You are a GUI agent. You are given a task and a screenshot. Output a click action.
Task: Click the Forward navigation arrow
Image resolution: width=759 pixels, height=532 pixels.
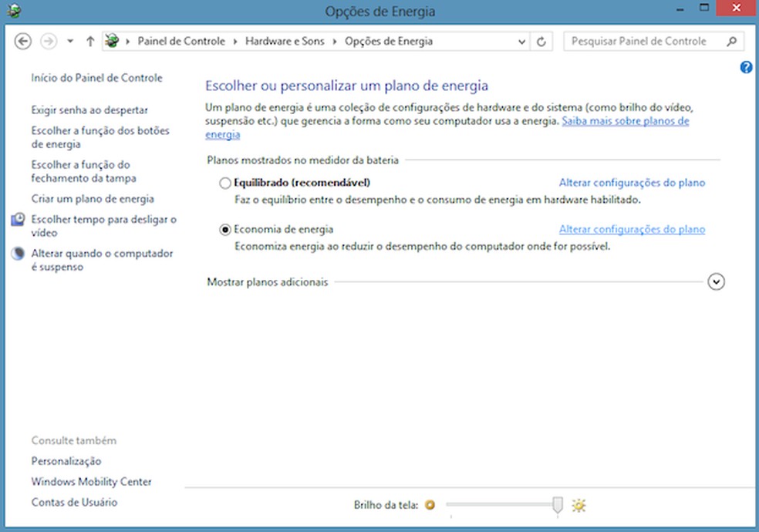click(x=49, y=41)
